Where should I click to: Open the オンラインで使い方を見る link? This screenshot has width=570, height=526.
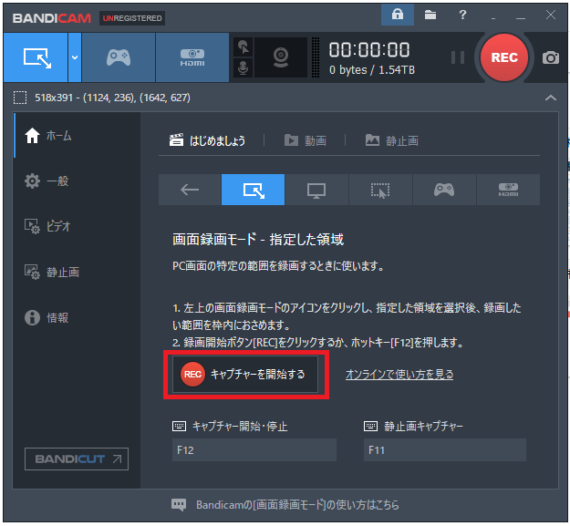click(x=399, y=374)
